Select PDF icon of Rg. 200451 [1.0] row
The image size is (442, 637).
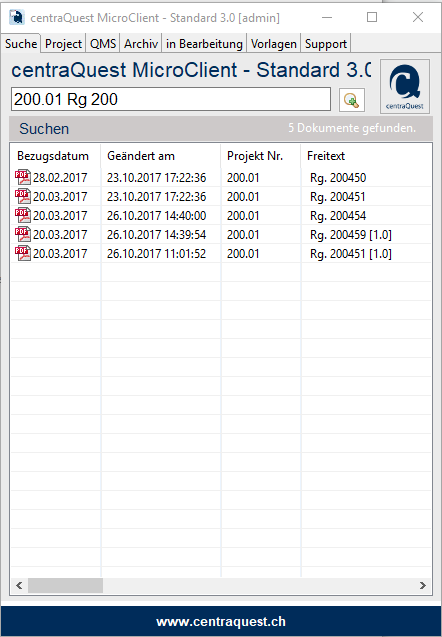coord(23,254)
